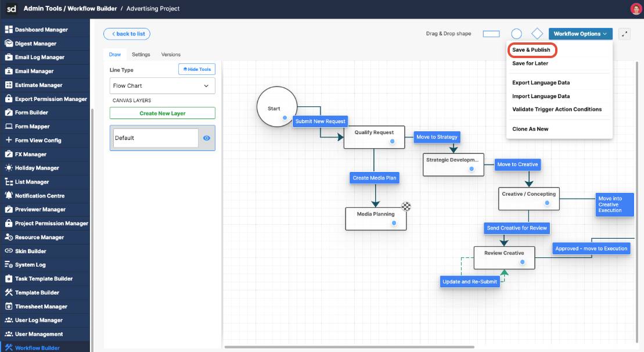Switch to the Draw tab
644x352 pixels.
pos(115,55)
